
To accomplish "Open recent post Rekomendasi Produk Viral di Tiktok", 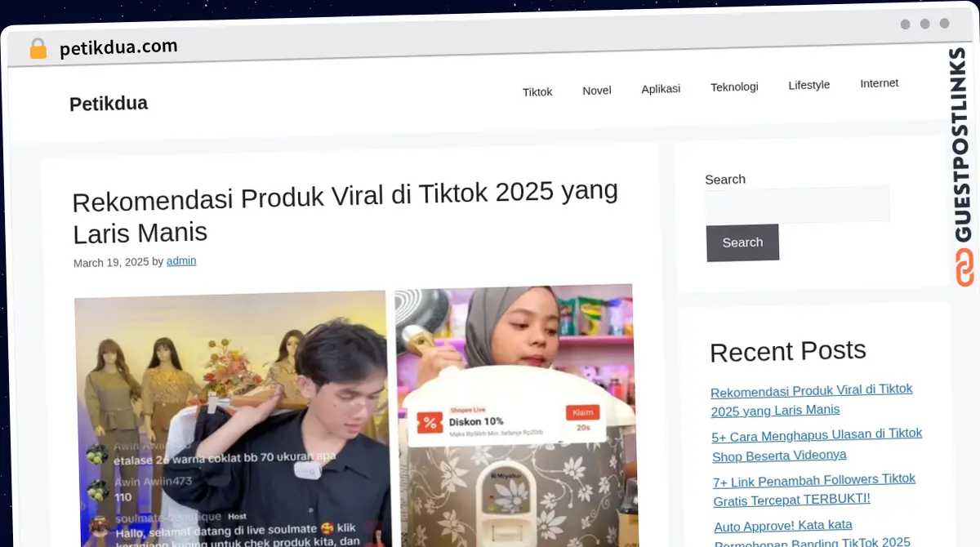I will click(812, 399).
